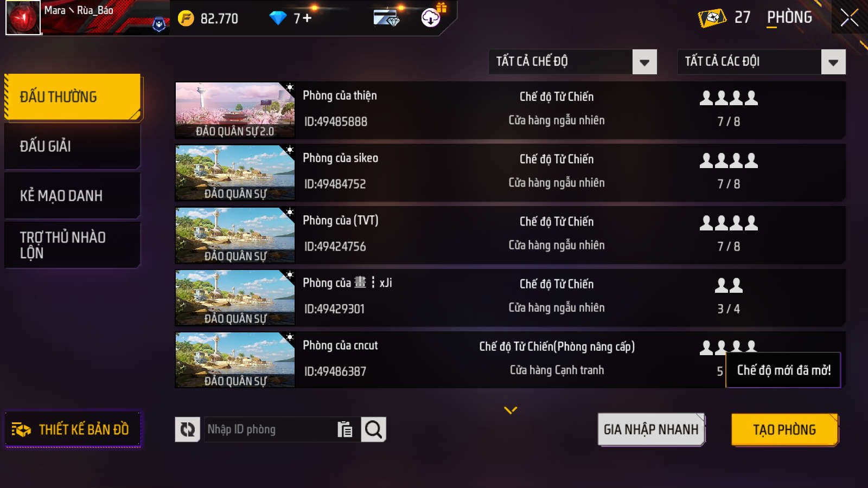Click the Gia Nhập Nhanh button

[x=651, y=429]
